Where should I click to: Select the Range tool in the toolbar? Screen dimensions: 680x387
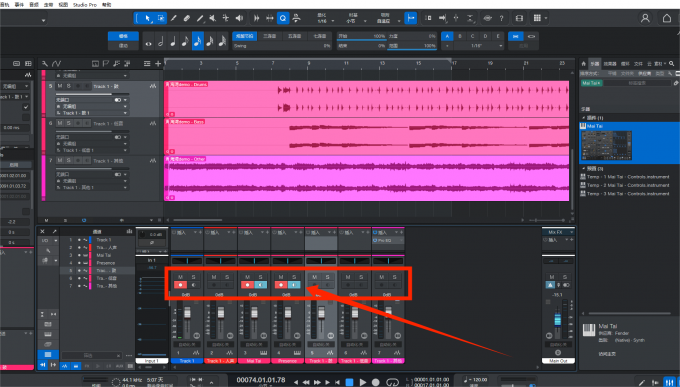coord(161,18)
